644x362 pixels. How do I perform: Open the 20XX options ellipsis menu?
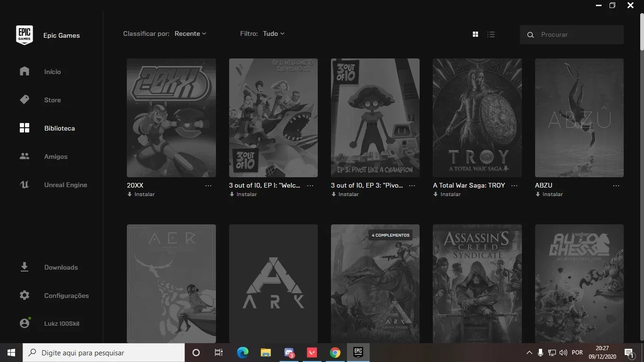pos(208,186)
